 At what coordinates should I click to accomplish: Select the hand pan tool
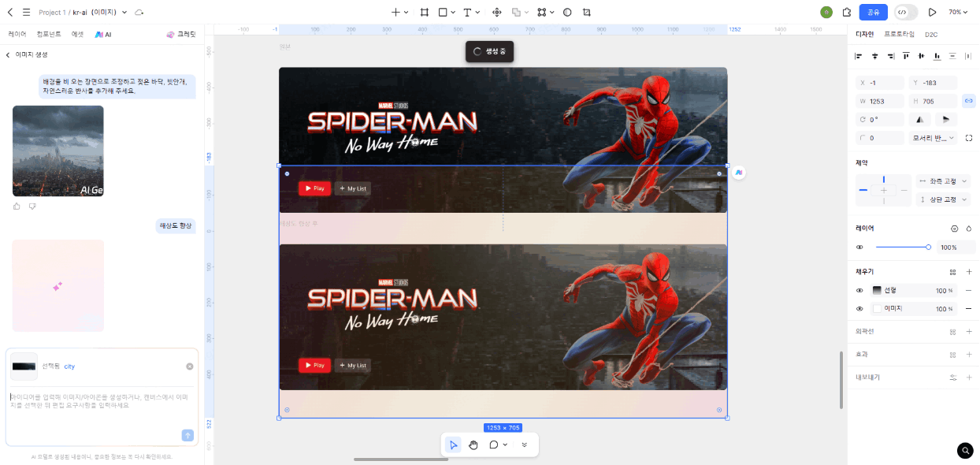pos(473,445)
